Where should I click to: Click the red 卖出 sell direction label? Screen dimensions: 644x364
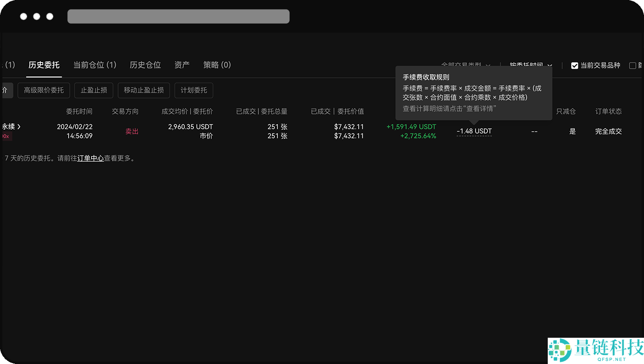coord(132,131)
